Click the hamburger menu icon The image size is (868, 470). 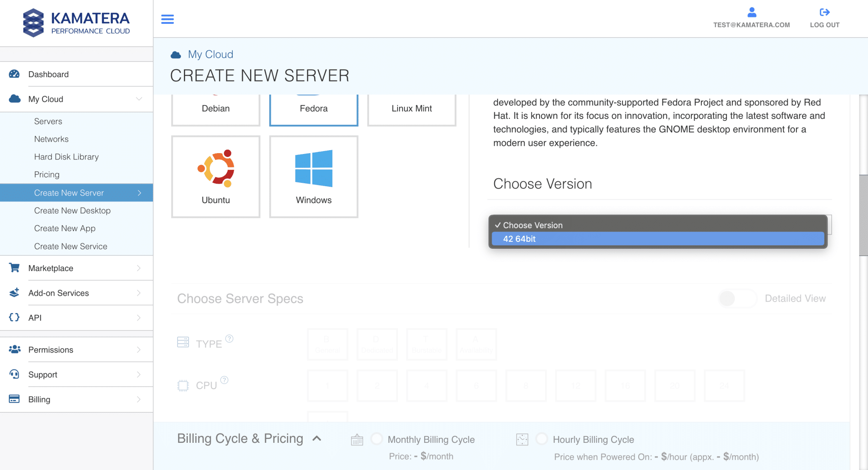click(x=167, y=19)
